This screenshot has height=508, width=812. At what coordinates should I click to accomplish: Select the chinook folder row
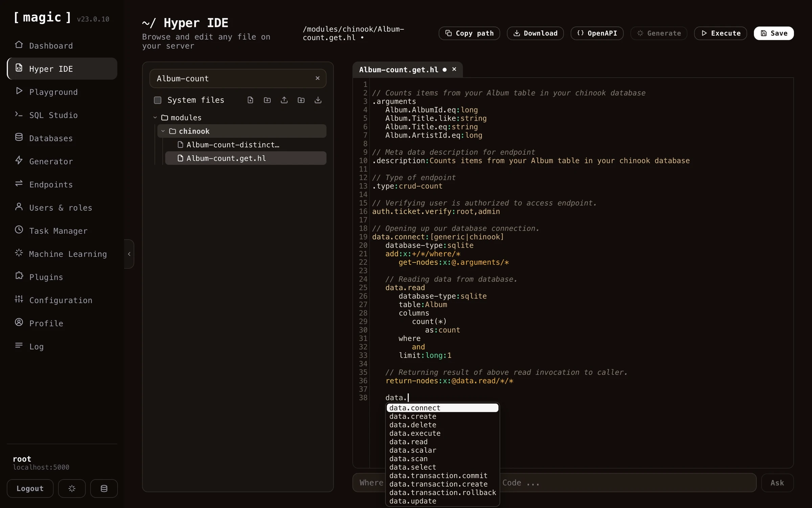click(x=242, y=131)
